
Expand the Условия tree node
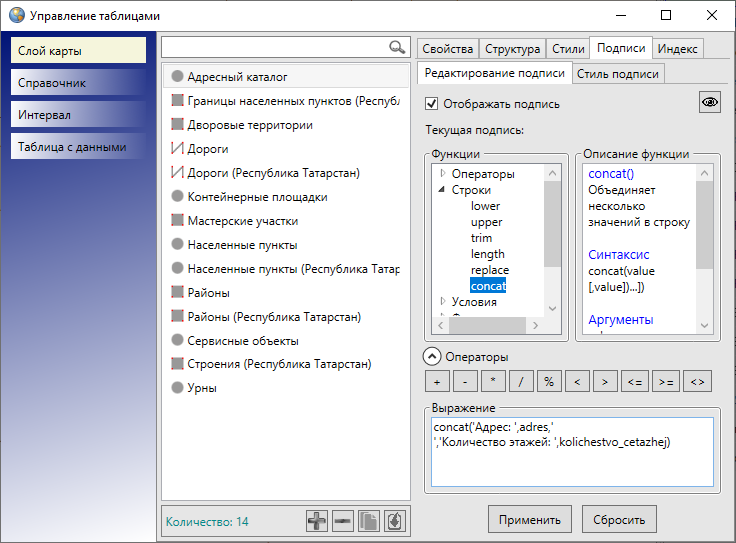(x=443, y=301)
